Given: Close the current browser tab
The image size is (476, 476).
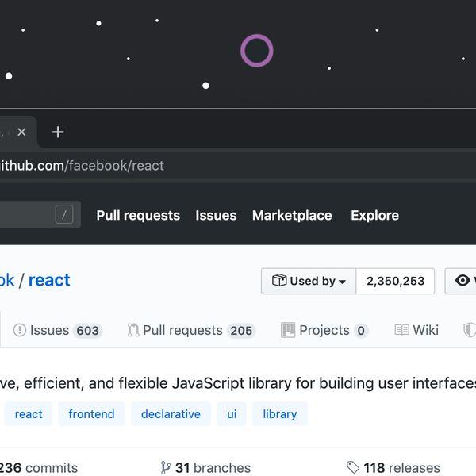Looking at the screenshot, I should [x=21, y=132].
